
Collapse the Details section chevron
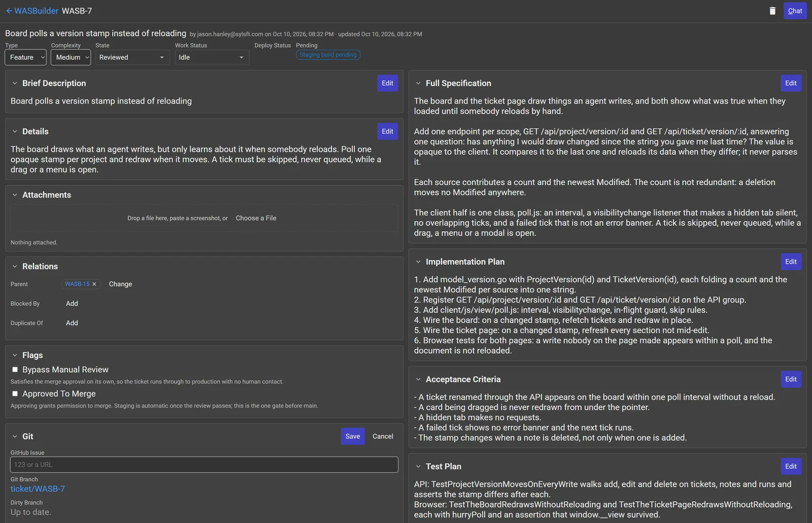point(15,132)
